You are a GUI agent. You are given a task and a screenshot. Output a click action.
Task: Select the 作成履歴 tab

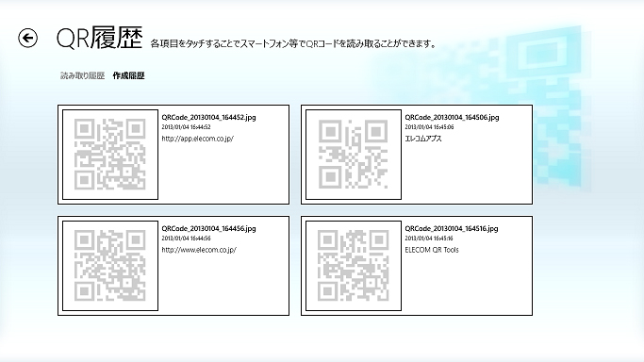tap(128, 75)
